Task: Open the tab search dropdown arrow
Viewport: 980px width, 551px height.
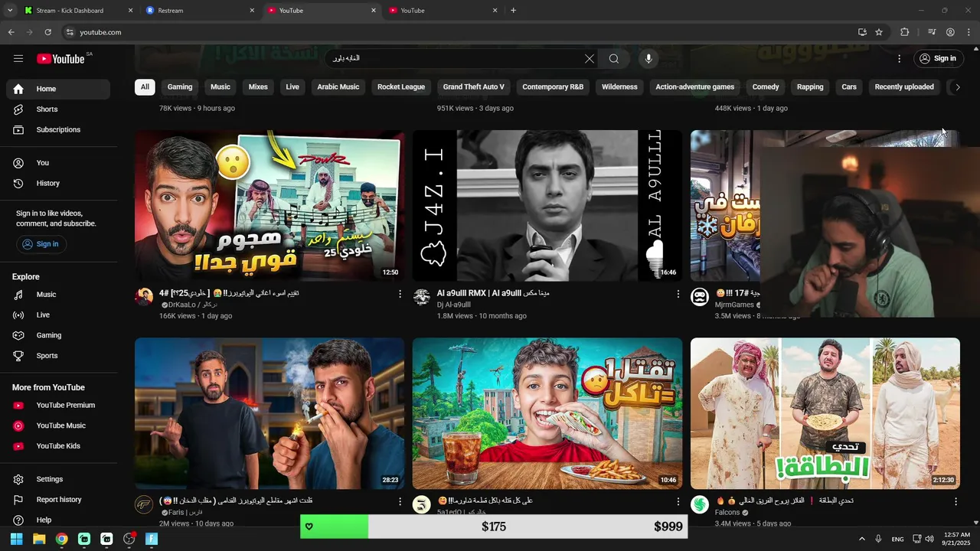Action: (9, 11)
